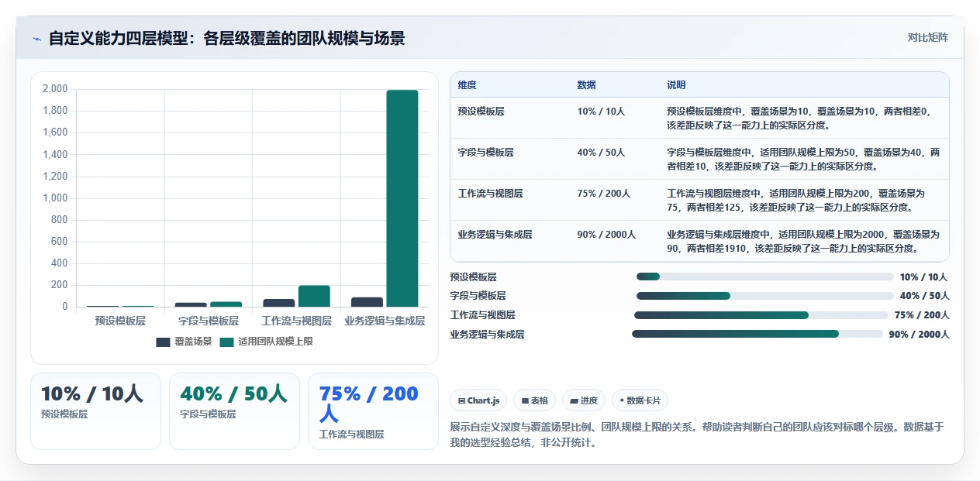
Task: Click table cell 预设模板层 in the 维度 column
Action: tap(481, 112)
